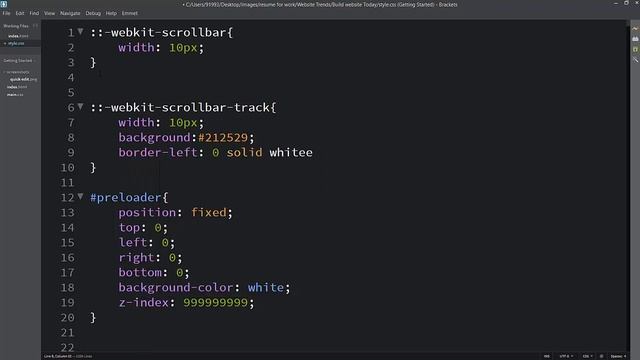Expand the Getting Started project dropdown
640x360 pixels.
coord(20,60)
